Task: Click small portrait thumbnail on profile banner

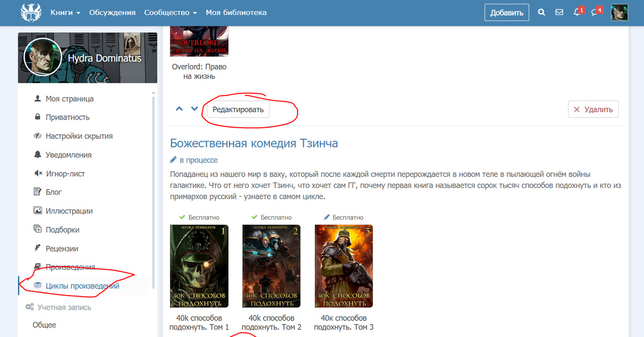Action: click(132, 44)
